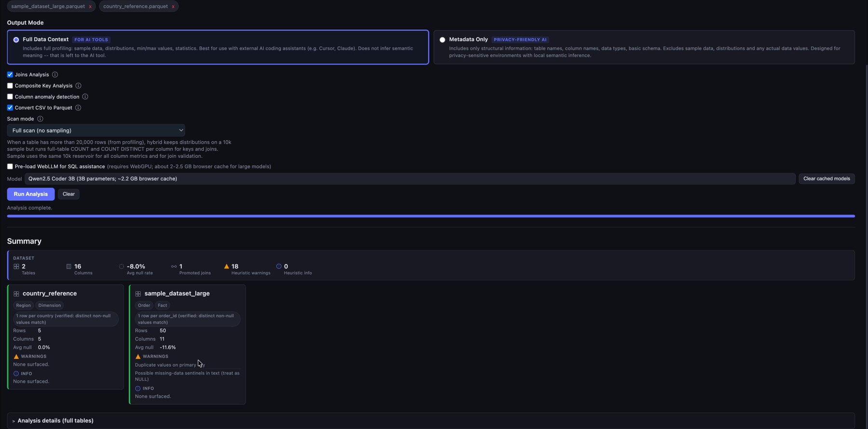868x429 pixels.
Task: Open the Convert CSV to Parquet info icon
Action: tap(78, 107)
